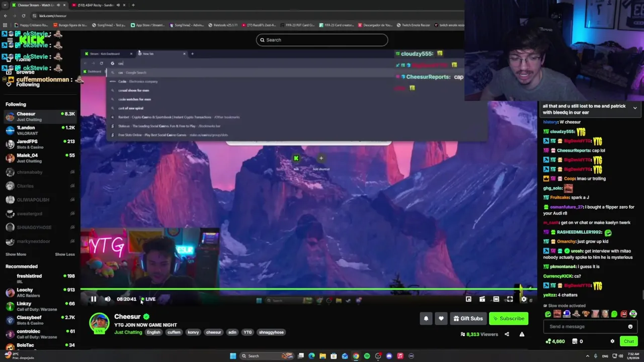Open the player settings gear
The image size is (644, 362).
(x=524, y=299)
